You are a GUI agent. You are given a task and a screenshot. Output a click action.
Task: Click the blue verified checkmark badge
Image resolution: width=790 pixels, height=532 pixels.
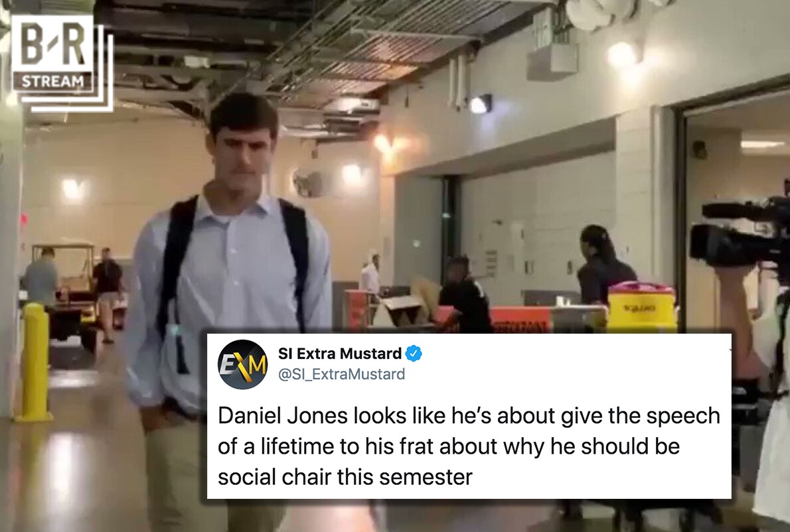414,354
